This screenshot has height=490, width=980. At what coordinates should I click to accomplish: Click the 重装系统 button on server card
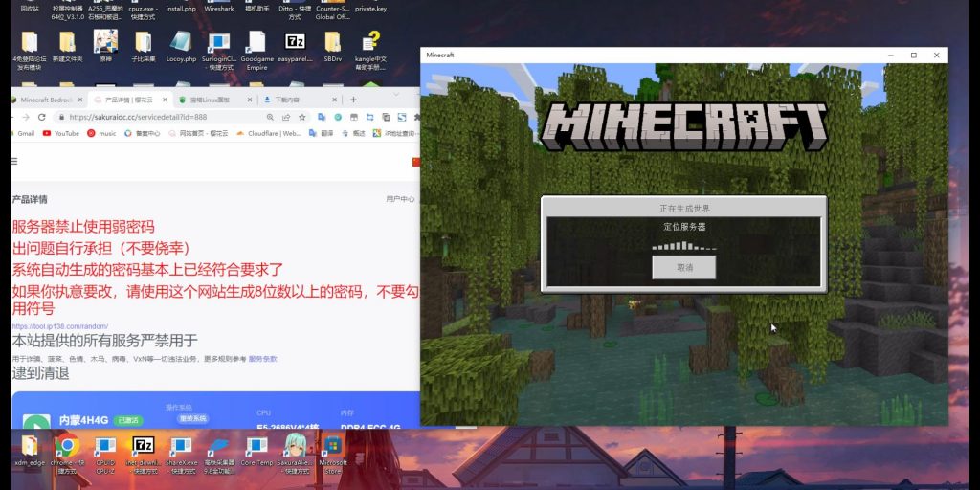pyautogui.click(x=192, y=418)
